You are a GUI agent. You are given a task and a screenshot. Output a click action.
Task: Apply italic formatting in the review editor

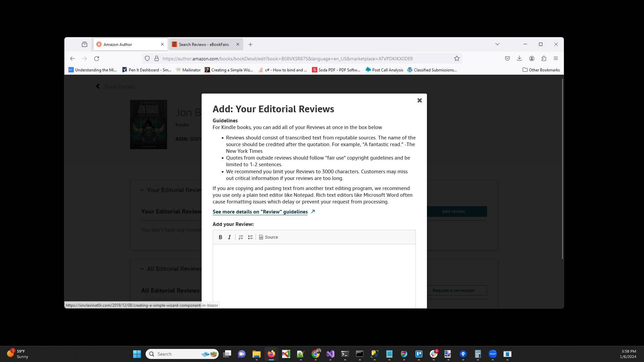click(229, 237)
